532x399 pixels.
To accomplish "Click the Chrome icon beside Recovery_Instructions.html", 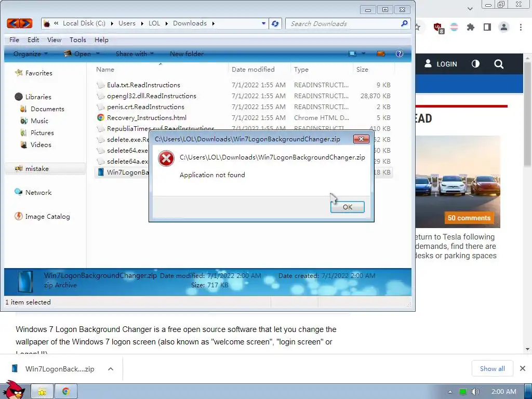I will pyautogui.click(x=100, y=118).
